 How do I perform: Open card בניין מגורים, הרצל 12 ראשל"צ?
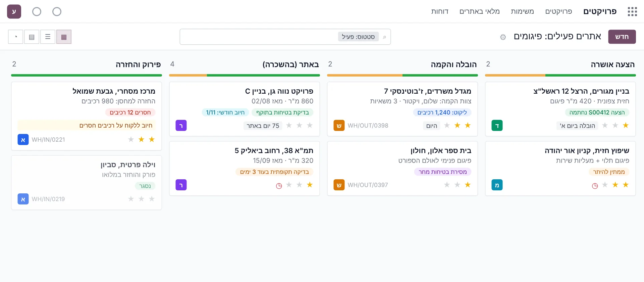pos(560,109)
